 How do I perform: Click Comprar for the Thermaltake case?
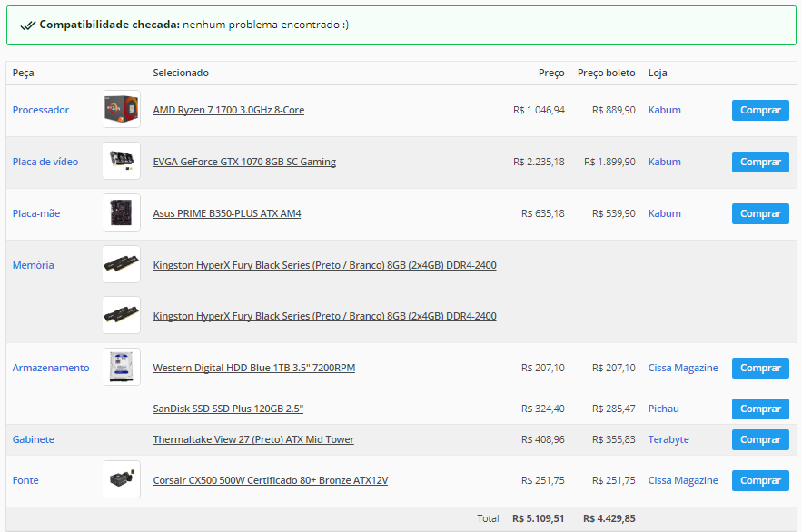point(760,439)
